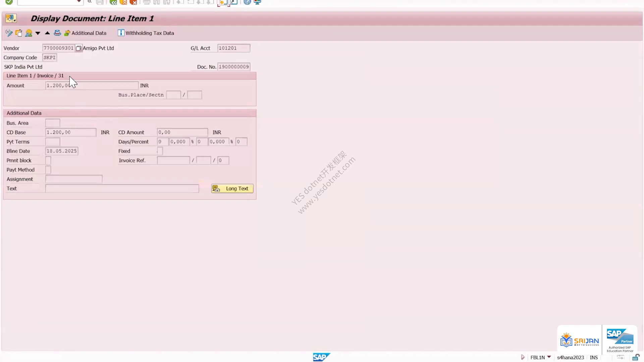Click the first Days field in Days/Percent
Viewport: 644px width, 362px height.
(163, 142)
